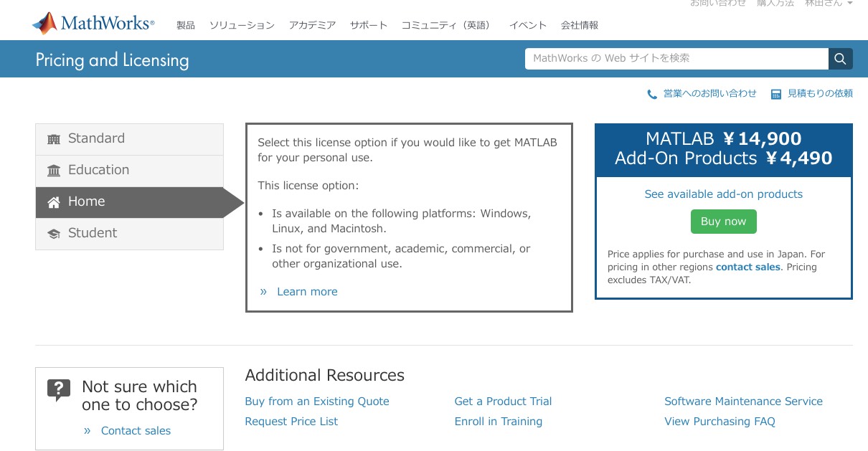Image resolution: width=868 pixels, height=451 pixels.
Task: Open View Purchasing FAQ link
Action: tap(720, 422)
